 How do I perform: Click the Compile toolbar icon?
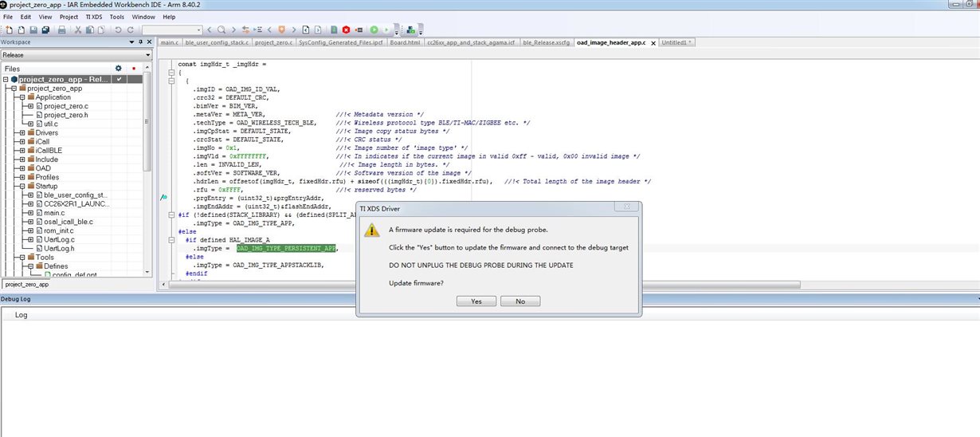[334, 30]
